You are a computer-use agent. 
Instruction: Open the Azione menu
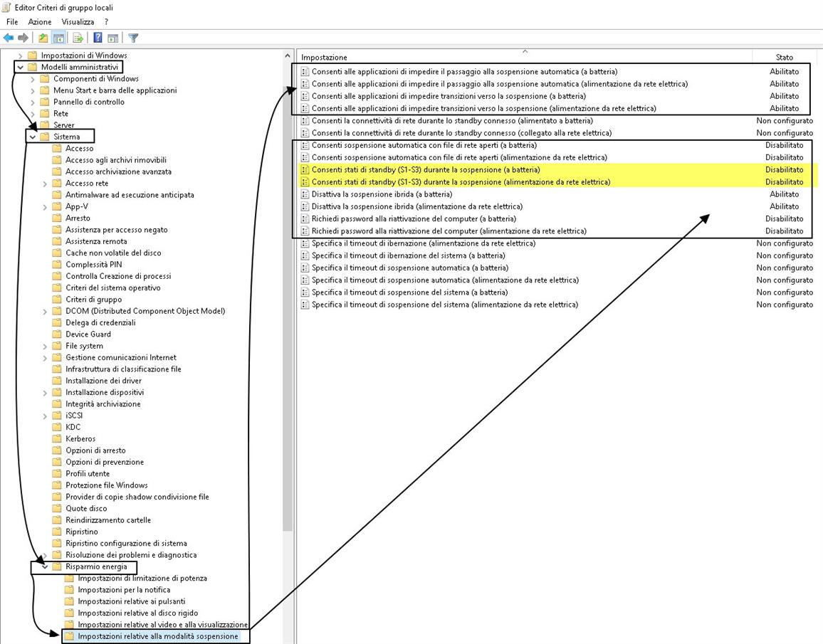tap(40, 21)
